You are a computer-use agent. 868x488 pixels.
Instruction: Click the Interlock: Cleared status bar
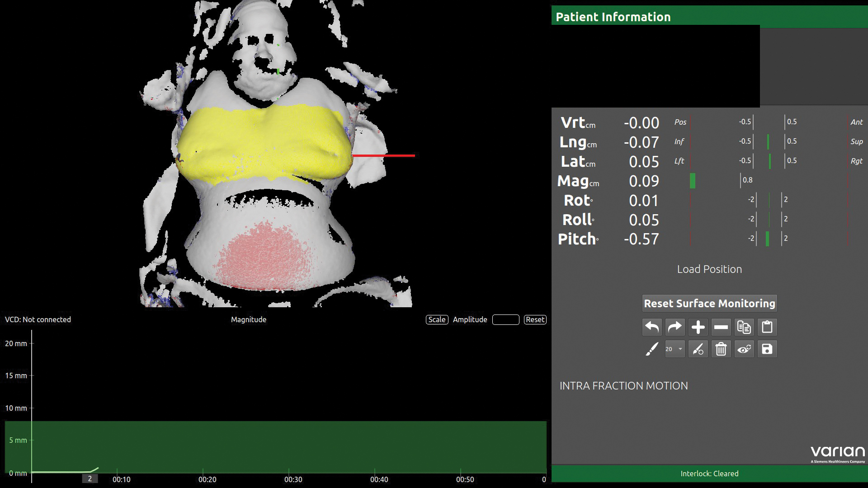[709, 474]
